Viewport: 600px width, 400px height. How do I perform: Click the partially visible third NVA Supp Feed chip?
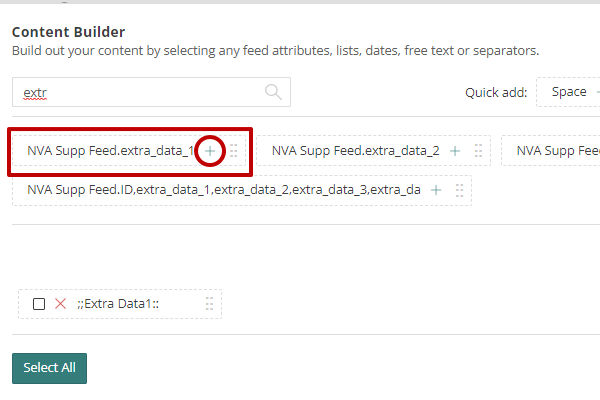point(551,151)
